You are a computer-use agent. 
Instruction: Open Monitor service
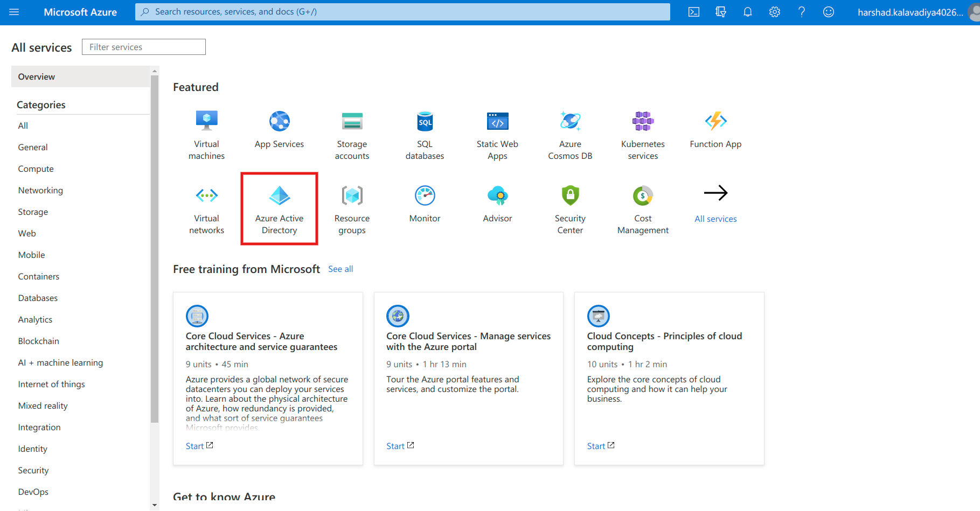coord(425,204)
